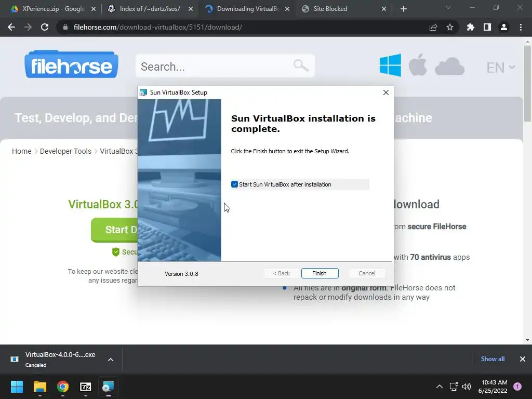Show hidden system tray icons

440,387
